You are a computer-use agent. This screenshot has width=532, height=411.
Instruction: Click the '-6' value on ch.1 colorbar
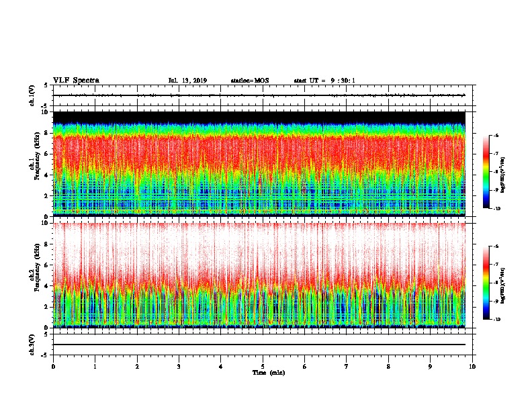(x=496, y=135)
